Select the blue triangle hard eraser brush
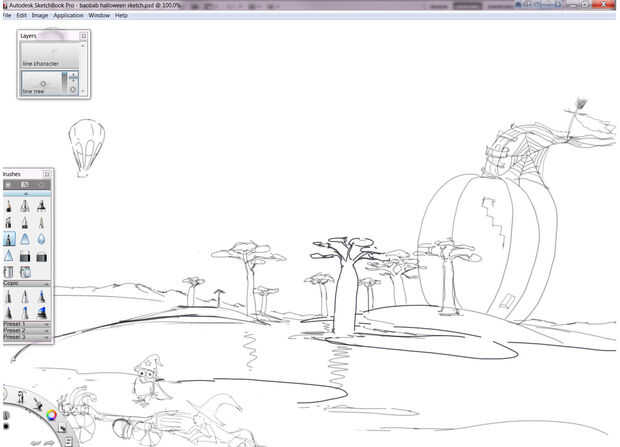The image size is (620, 447). point(25,239)
